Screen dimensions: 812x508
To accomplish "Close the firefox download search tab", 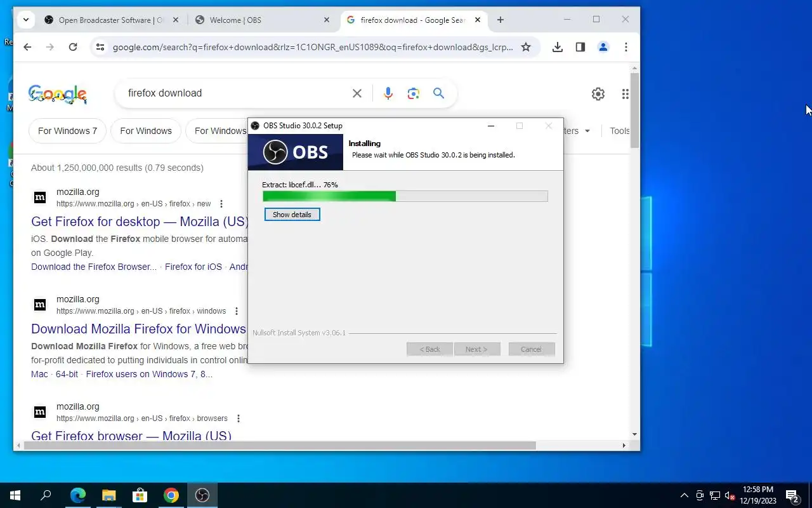I will (x=478, y=20).
